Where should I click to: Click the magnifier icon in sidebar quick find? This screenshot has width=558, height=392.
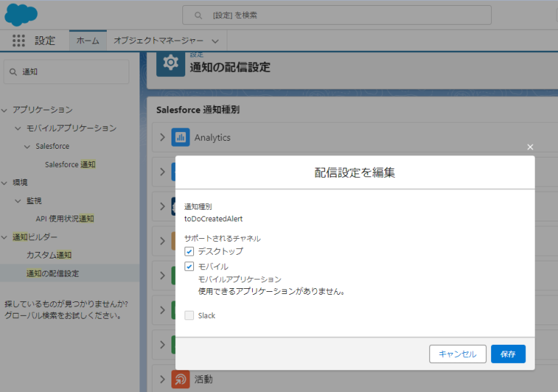13,72
